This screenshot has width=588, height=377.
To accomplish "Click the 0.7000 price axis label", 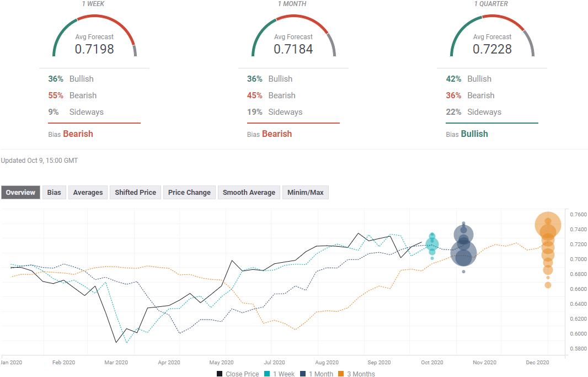I will click(x=578, y=259).
